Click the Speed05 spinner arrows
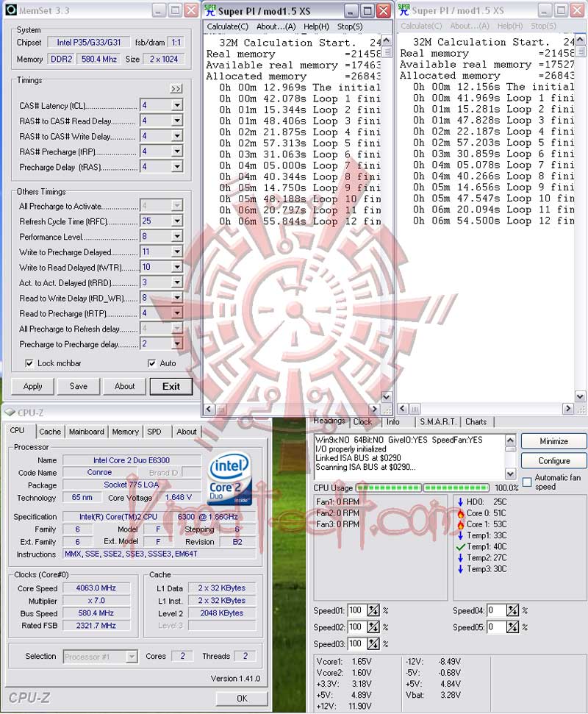Image resolution: width=588 pixels, height=714 pixels. 512,627
